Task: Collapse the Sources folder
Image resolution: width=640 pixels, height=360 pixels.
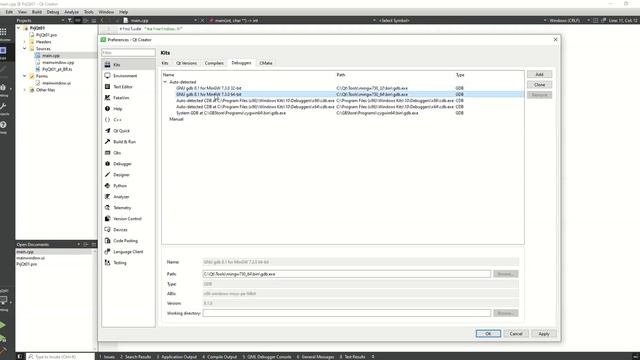Action: click(x=24, y=49)
